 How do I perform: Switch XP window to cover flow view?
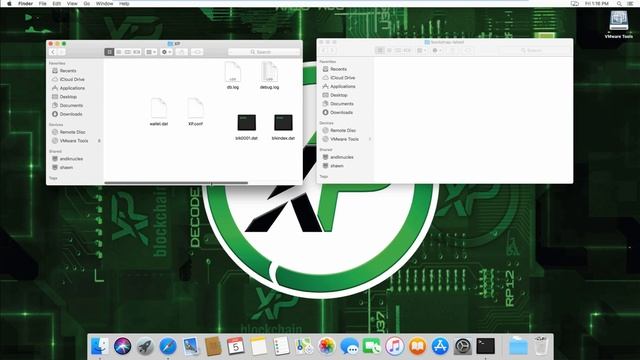137,52
